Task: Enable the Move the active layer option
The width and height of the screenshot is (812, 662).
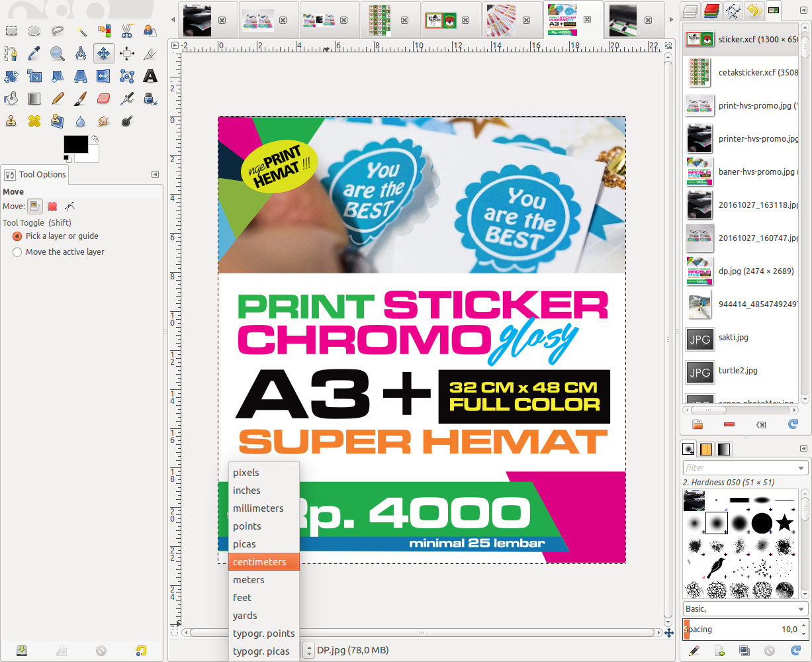Action: coord(17,252)
